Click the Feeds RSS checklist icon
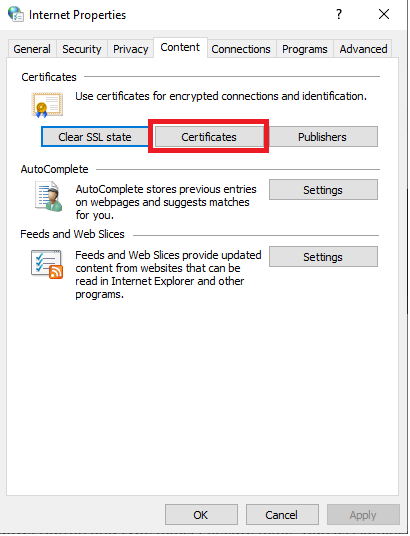 pyautogui.click(x=47, y=264)
